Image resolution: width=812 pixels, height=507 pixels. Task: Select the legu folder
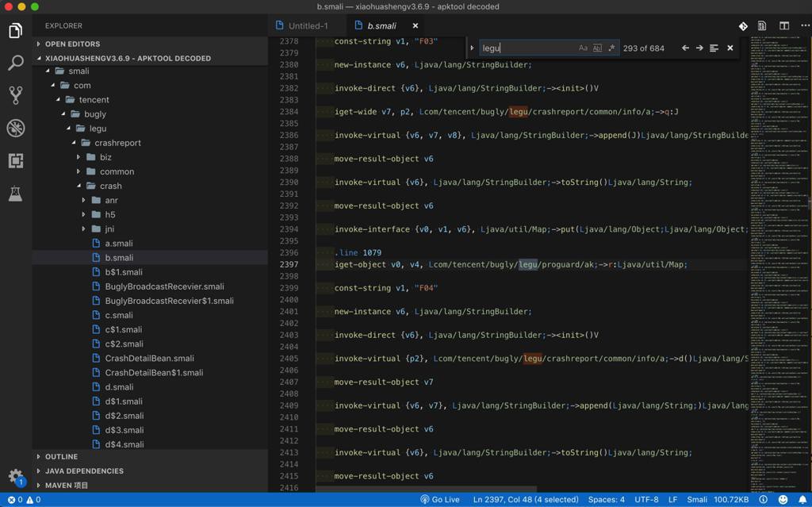tap(150, 129)
